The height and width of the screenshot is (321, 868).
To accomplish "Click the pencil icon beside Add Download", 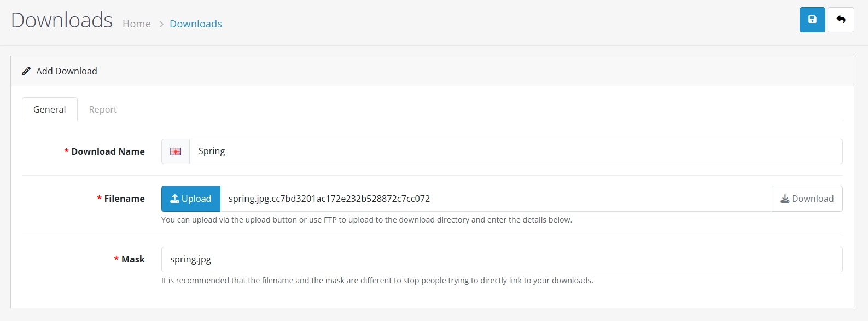I will click(26, 71).
